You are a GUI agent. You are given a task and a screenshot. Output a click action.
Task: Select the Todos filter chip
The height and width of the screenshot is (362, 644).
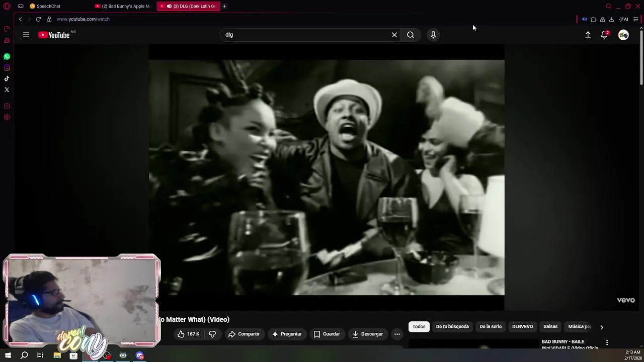pyautogui.click(x=419, y=327)
